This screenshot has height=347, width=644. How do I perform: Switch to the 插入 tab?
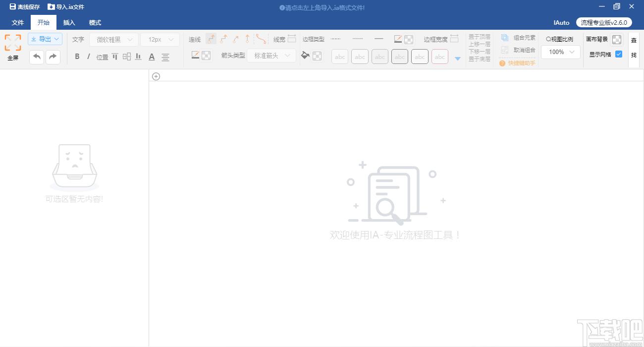coord(69,22)
